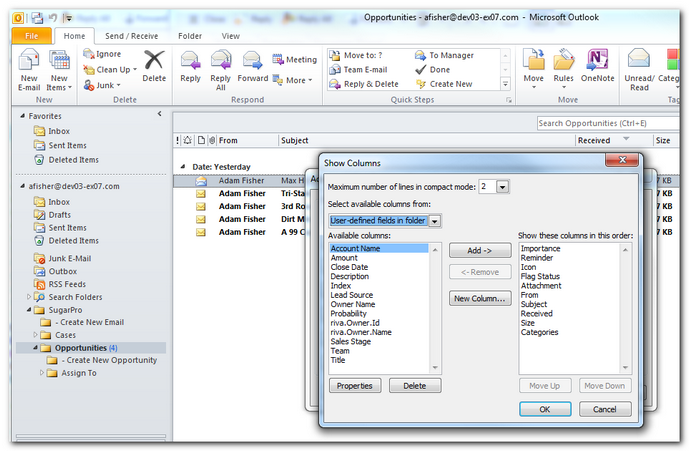Select Close Date in Available columns
This screenshot has width=689, height=451.
click(x=349, y=267)
